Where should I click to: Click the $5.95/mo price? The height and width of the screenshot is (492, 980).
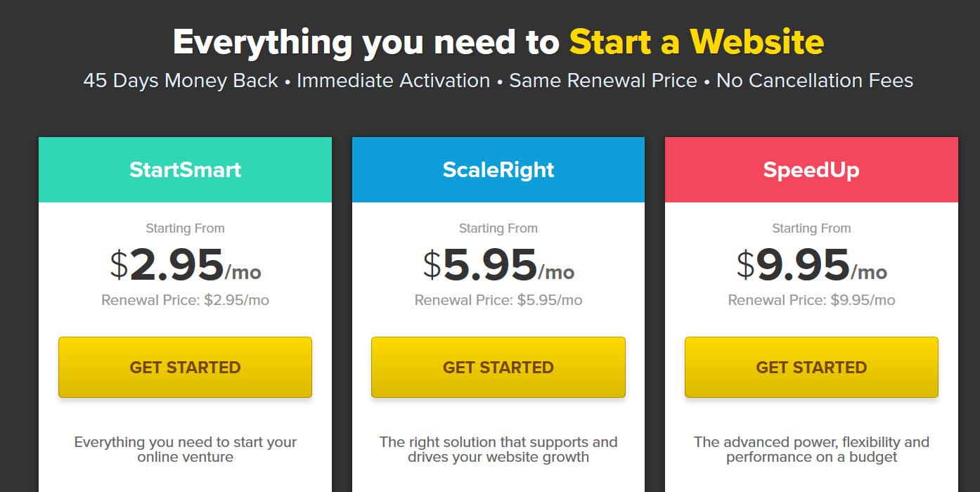[498, 265]
